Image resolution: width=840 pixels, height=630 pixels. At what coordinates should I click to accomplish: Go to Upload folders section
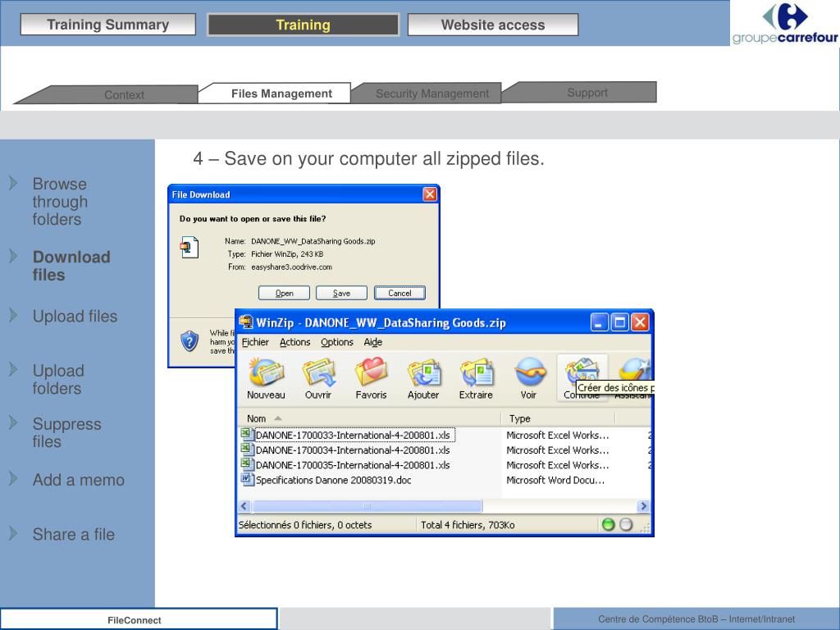point(58,379)
